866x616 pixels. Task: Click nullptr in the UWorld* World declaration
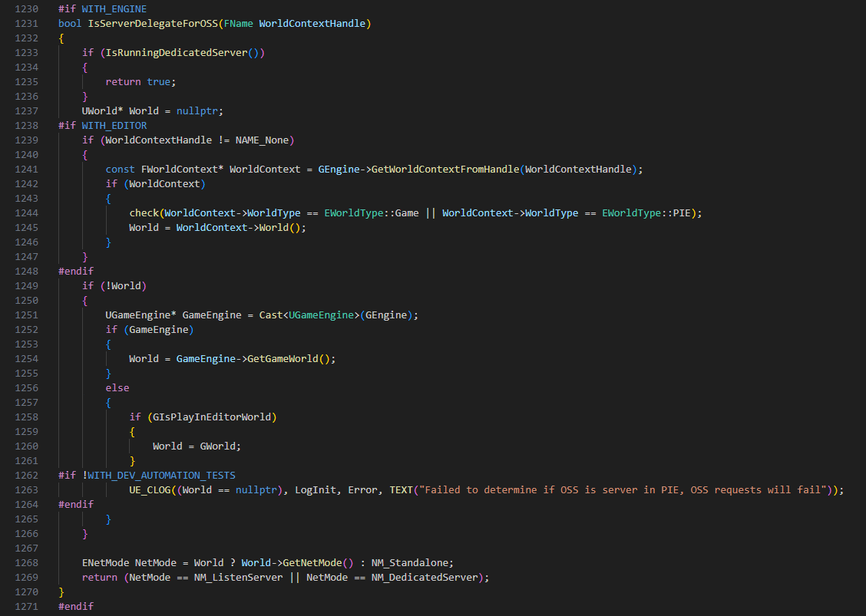(x=197, y=111)
